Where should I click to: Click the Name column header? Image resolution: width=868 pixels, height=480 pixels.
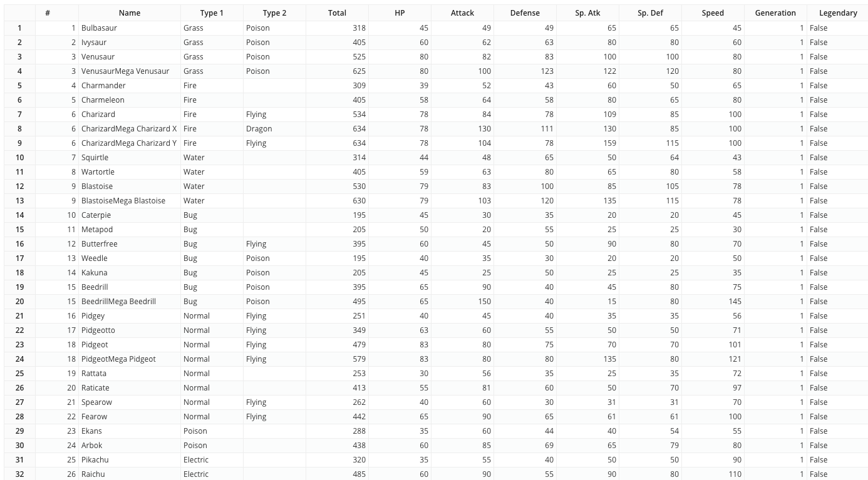tap(130, 13)
